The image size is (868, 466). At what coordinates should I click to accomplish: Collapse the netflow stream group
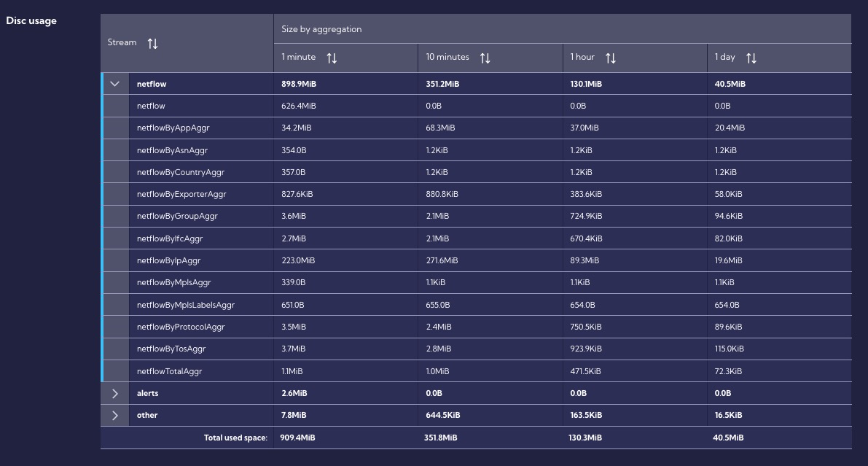pos(114,84)
